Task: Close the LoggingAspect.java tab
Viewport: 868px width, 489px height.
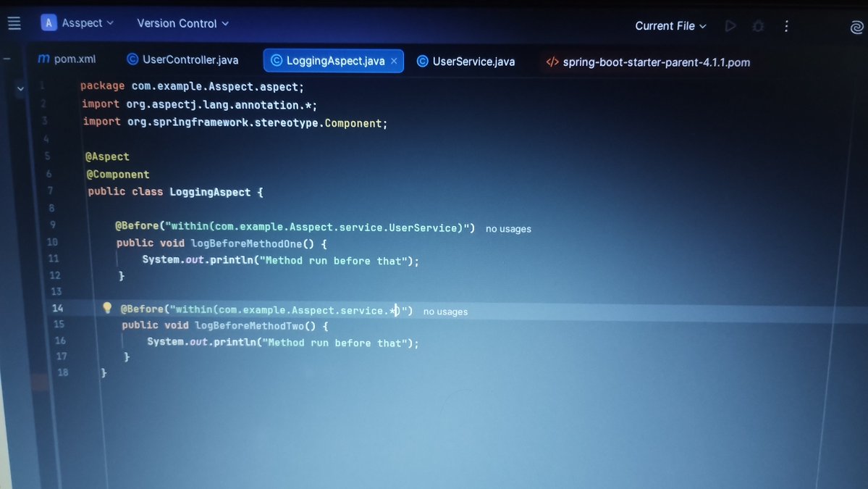Action: point(394,61)
